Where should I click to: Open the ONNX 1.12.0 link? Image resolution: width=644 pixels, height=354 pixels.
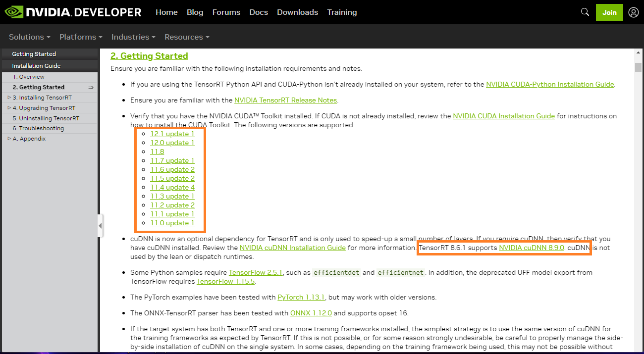311,313
